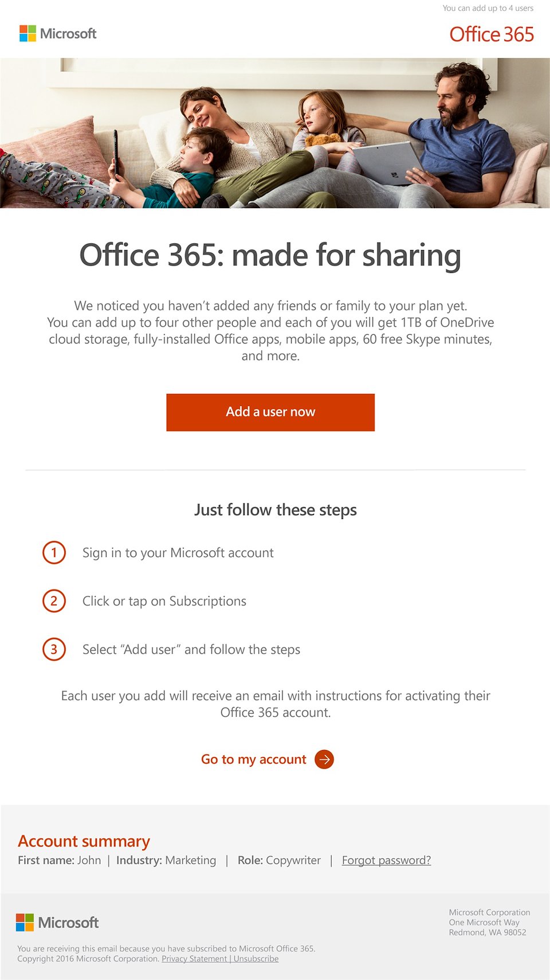This screenshot has height=980, width=550.
Task: Click the step 2 circled number icon
Action: click(54, 601)
